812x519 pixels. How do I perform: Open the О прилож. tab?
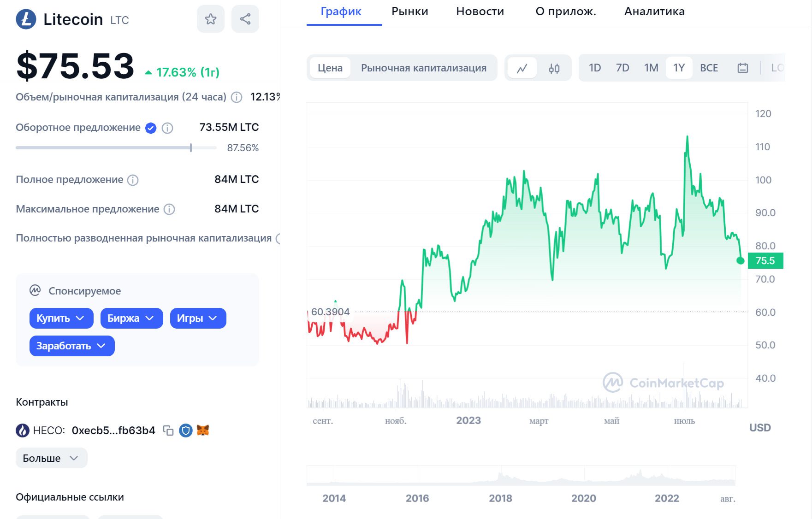pyautogui.click(x=566, y=12)
